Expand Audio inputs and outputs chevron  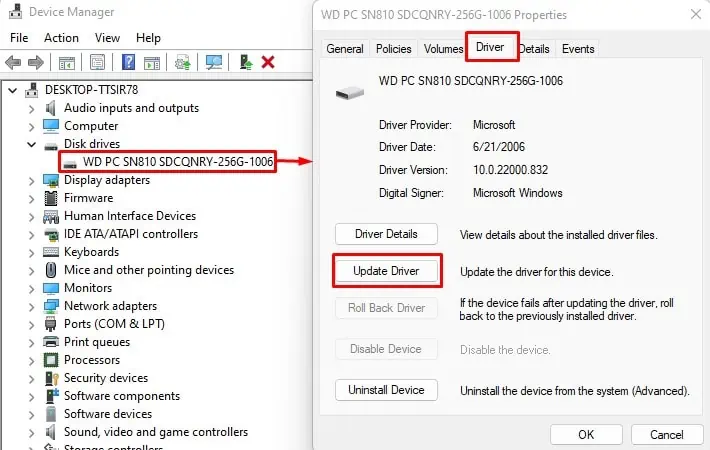point(31,109)
